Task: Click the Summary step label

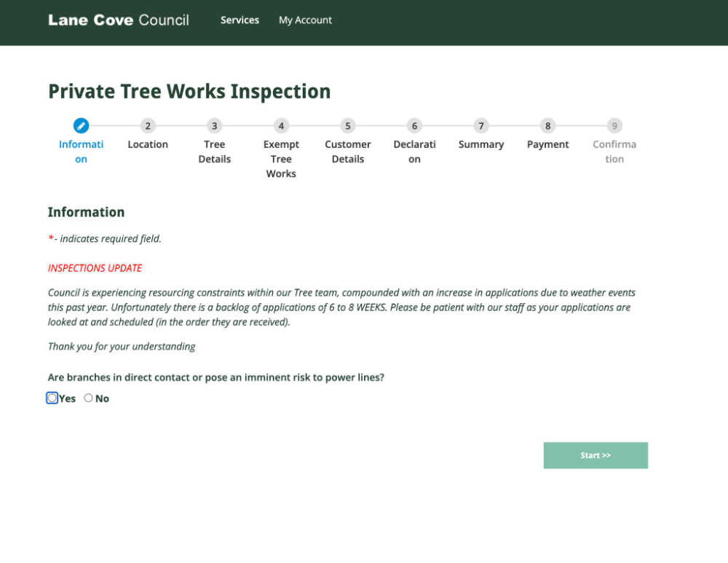Action: pyautogui.click(x=481, y=145)
